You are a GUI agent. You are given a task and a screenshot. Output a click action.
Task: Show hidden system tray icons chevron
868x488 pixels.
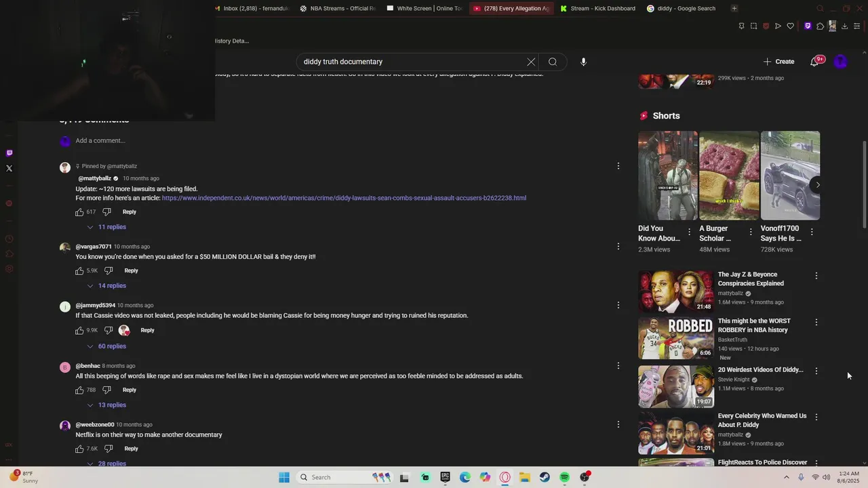[787, 477]
